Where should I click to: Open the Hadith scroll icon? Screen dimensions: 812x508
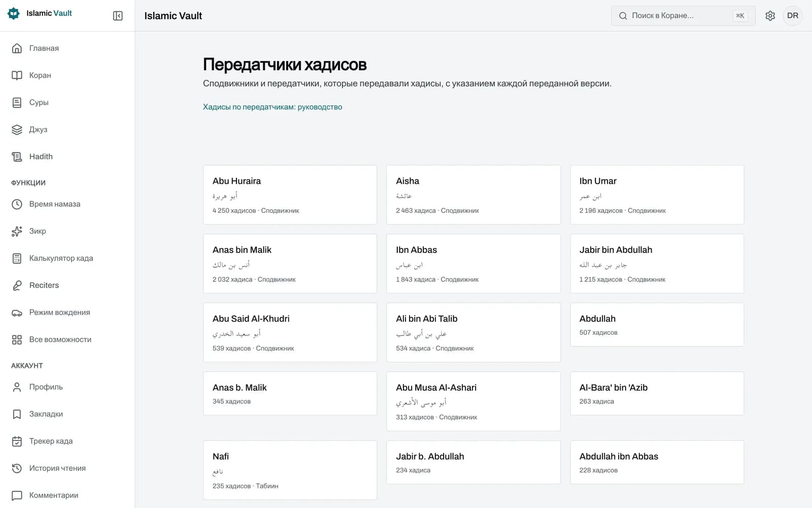(17, 156)
